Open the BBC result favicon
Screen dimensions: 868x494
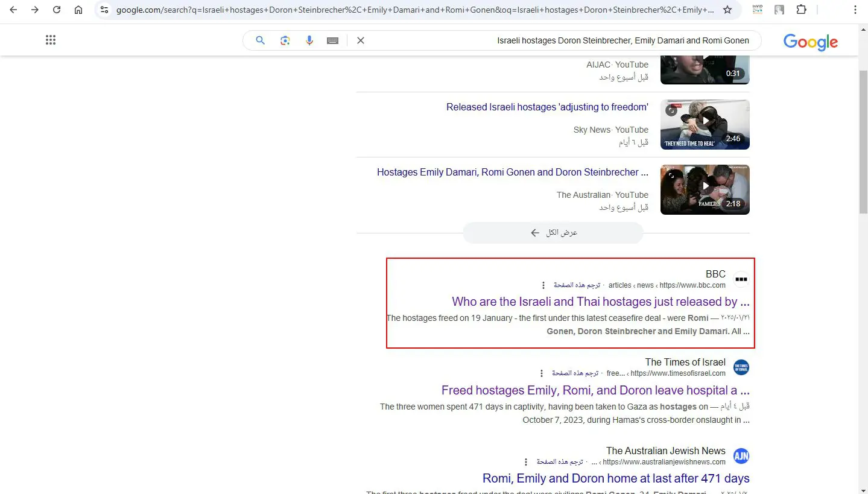tap(741, 279)
